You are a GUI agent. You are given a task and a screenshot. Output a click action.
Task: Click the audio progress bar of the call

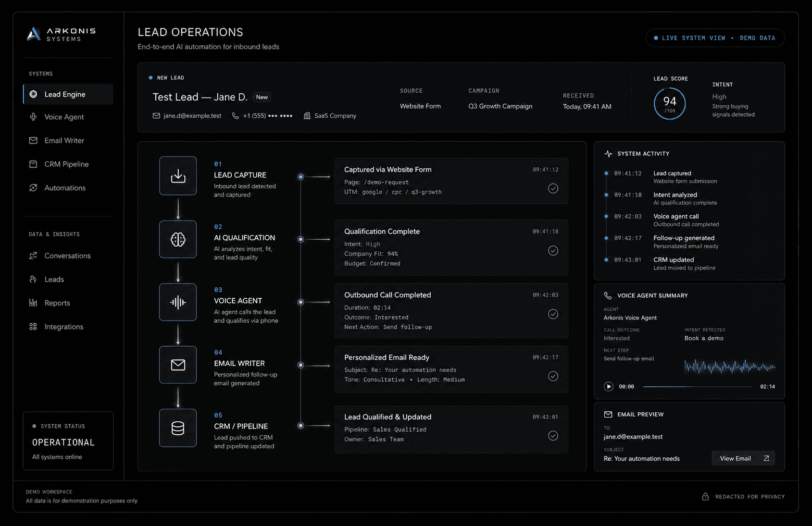(698, 387)
